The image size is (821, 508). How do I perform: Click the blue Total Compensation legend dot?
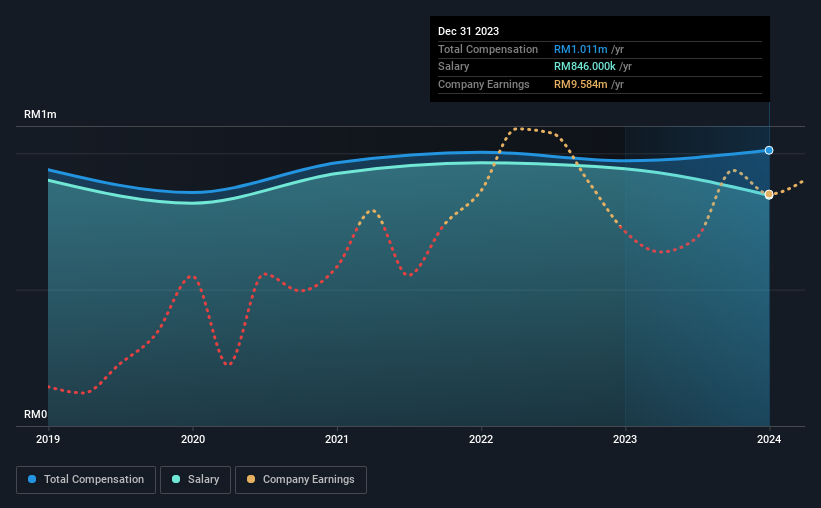click(x=32, y=479)
